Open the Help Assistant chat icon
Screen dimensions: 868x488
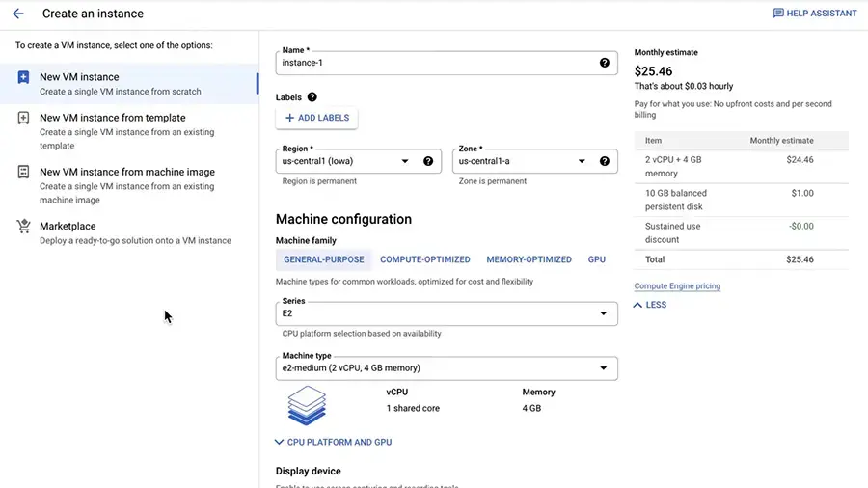click(x=778, y=14)
